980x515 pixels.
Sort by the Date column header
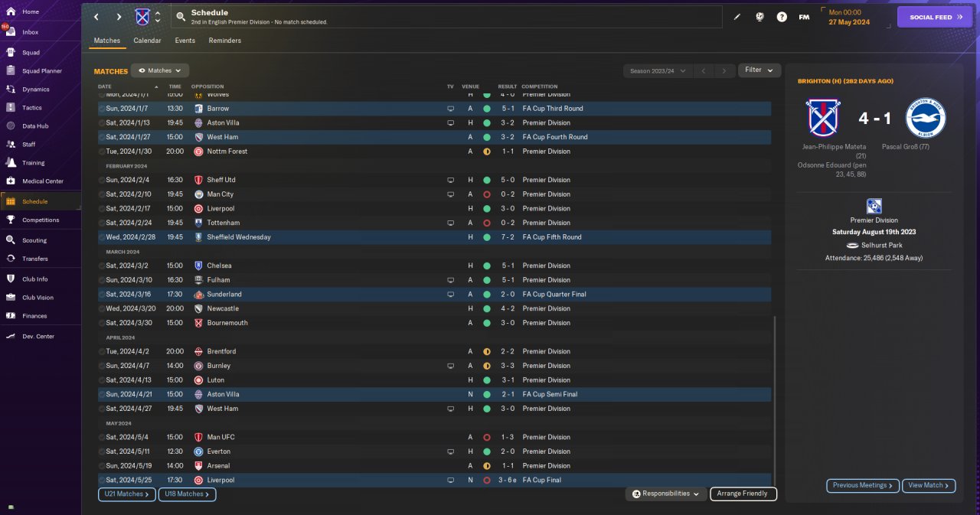[105, 86]
